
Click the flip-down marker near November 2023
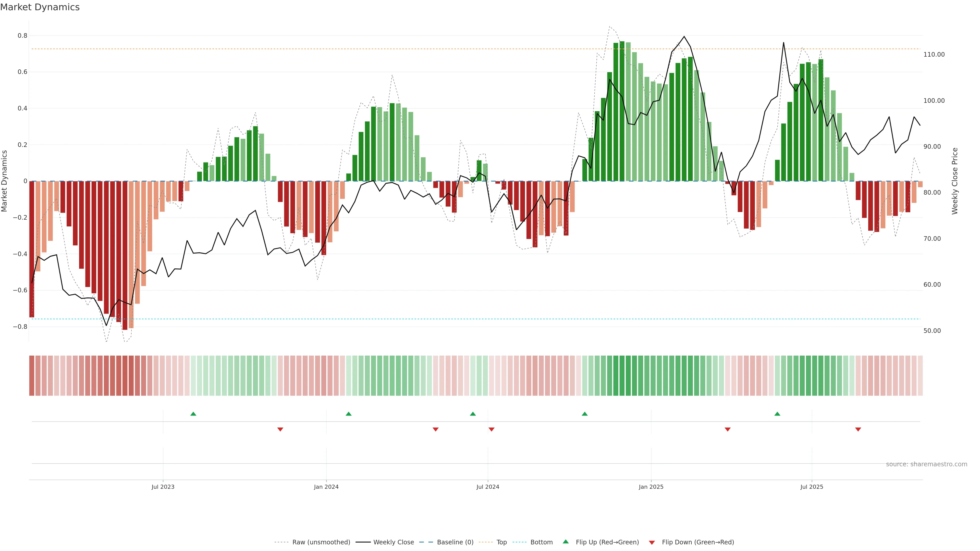tap(280, 429)
